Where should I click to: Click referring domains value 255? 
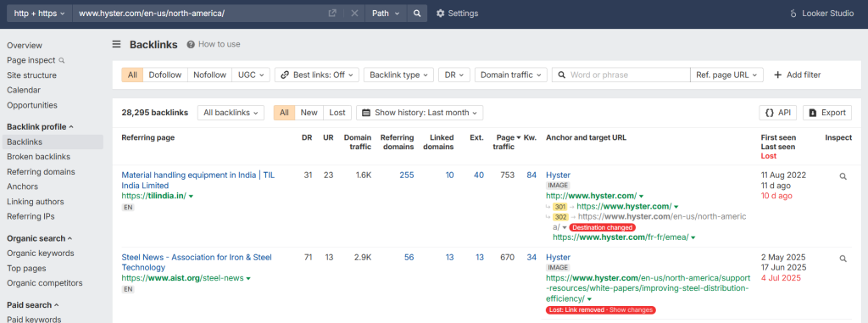407,175
